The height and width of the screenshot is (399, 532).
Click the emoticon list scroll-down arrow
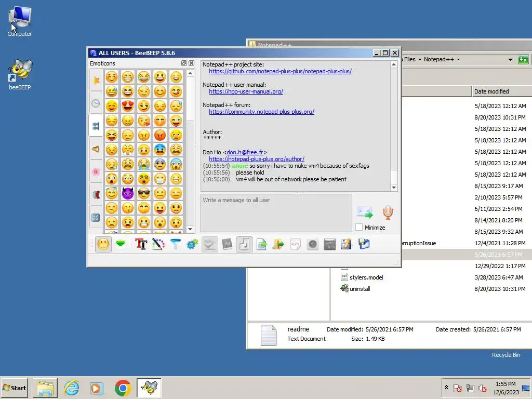(190, 229)
